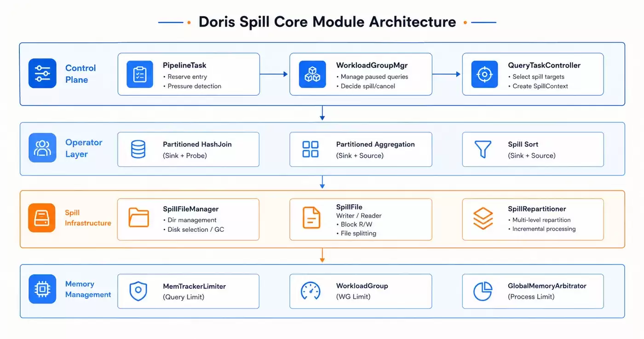Click the 'Operator Layer' label

[84, 148]
